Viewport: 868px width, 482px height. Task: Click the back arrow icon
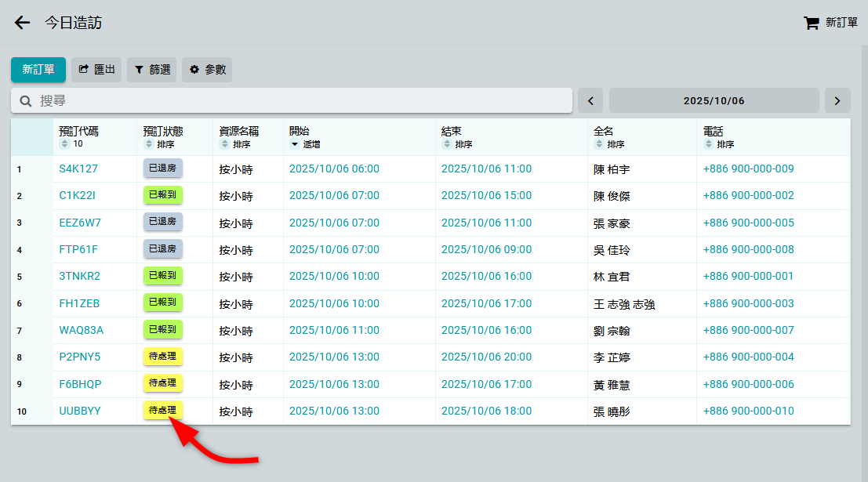[22, 23]
